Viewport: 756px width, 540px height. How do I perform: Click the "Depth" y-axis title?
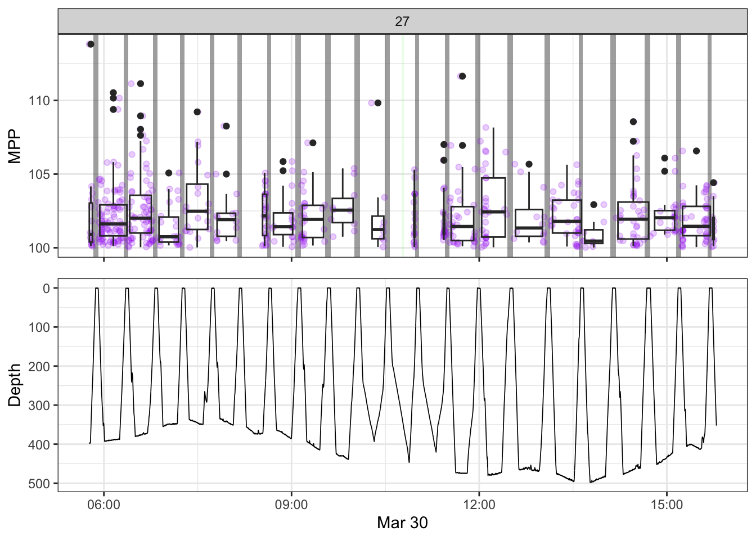click(x=15, y=385)
